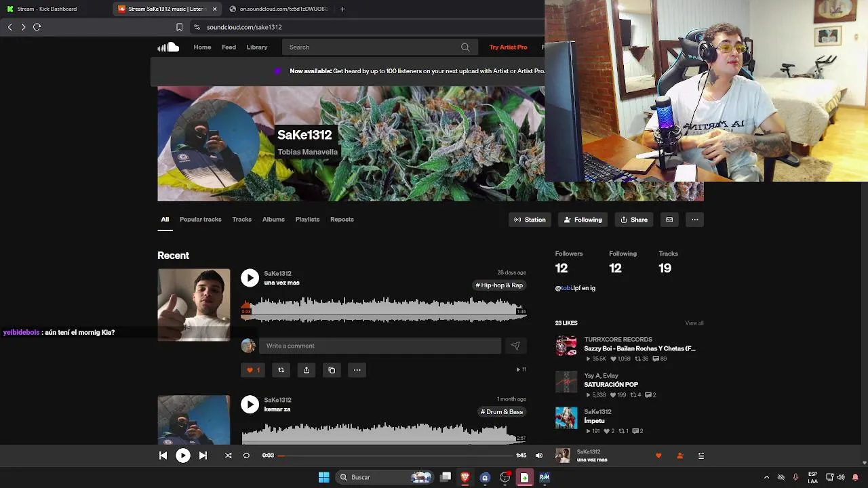Open the Playlists tab
The height and width of the screenshot is (488, 868).
[x=307, y=220]
